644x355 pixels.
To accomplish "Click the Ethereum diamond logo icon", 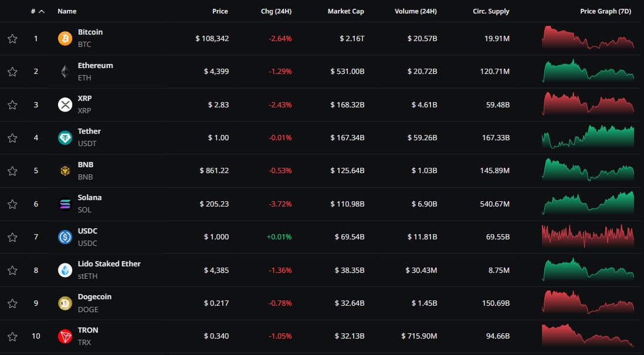I will pos(65,72).
